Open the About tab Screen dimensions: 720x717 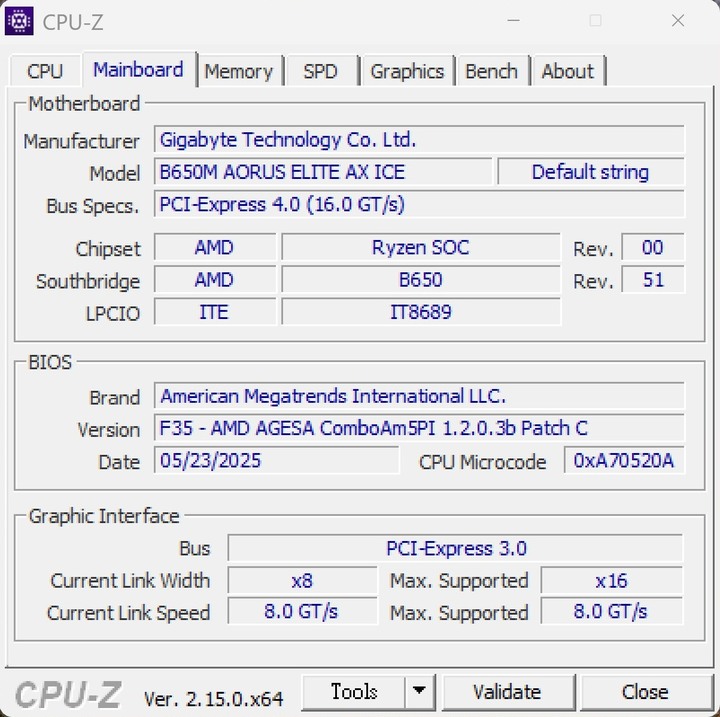click(x=568, y=72)
